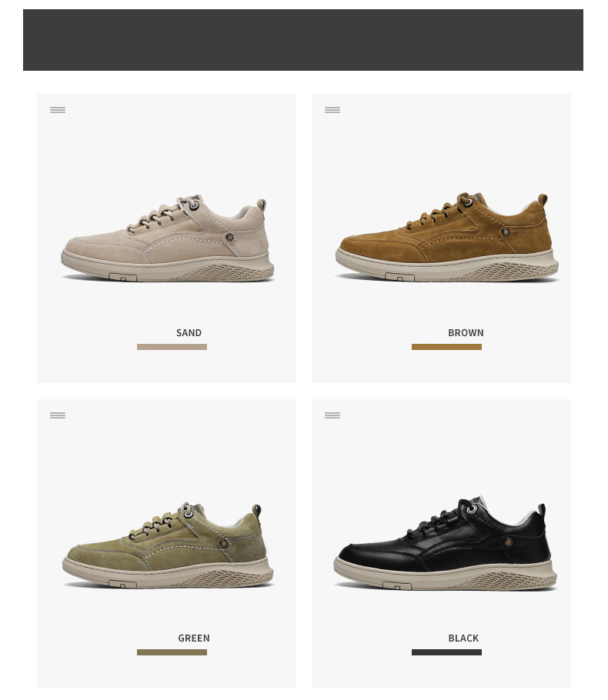Click the BROWN label text

tap(466, 332)
